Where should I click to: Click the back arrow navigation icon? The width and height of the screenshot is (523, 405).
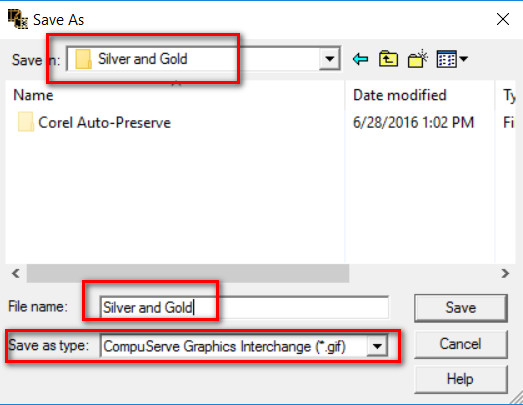(x=360, y=59)
